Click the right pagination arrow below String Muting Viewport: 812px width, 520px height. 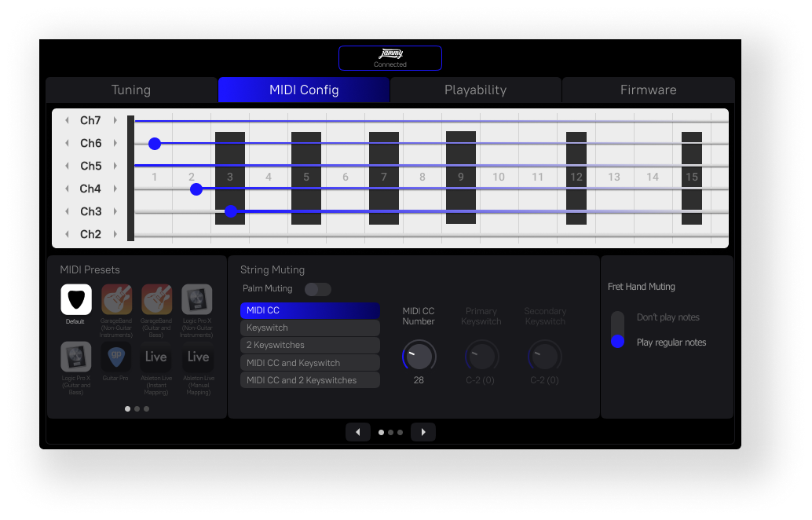click(423, 431)
